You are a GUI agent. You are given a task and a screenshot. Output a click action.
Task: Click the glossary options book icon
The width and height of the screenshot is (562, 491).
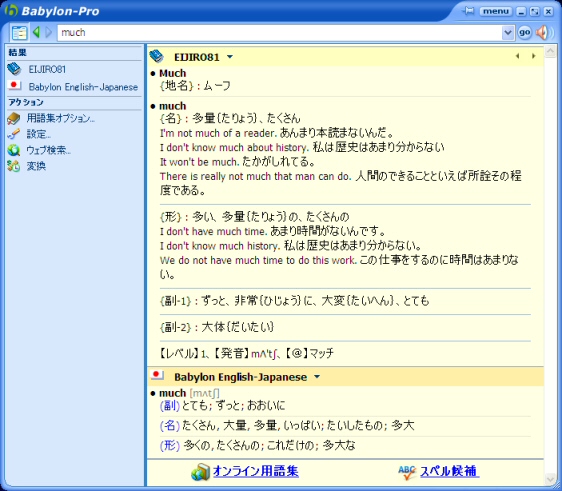pyautogui.click(x=14, y=118)
